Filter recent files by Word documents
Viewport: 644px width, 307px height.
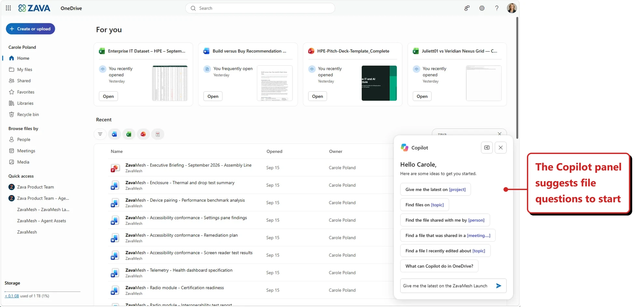click(114, 134)
